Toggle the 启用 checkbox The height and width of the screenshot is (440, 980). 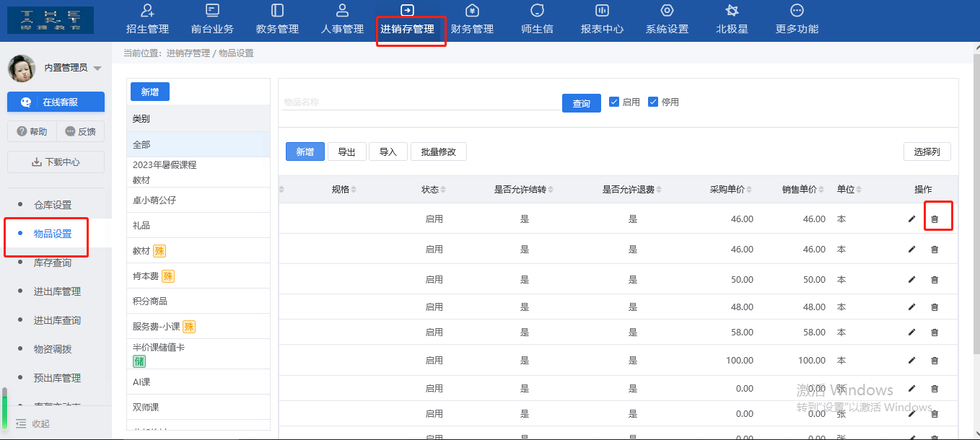click(x=614, y=102)
